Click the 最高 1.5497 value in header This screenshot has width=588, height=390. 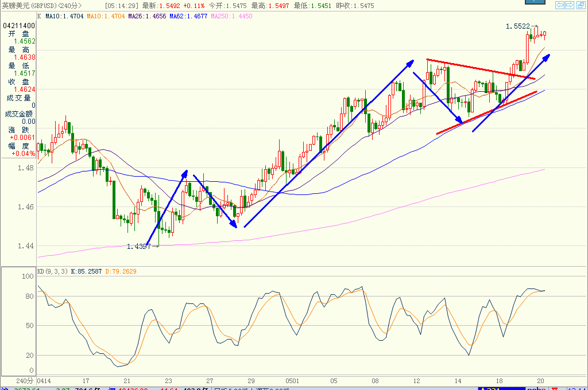pos(278,6)
